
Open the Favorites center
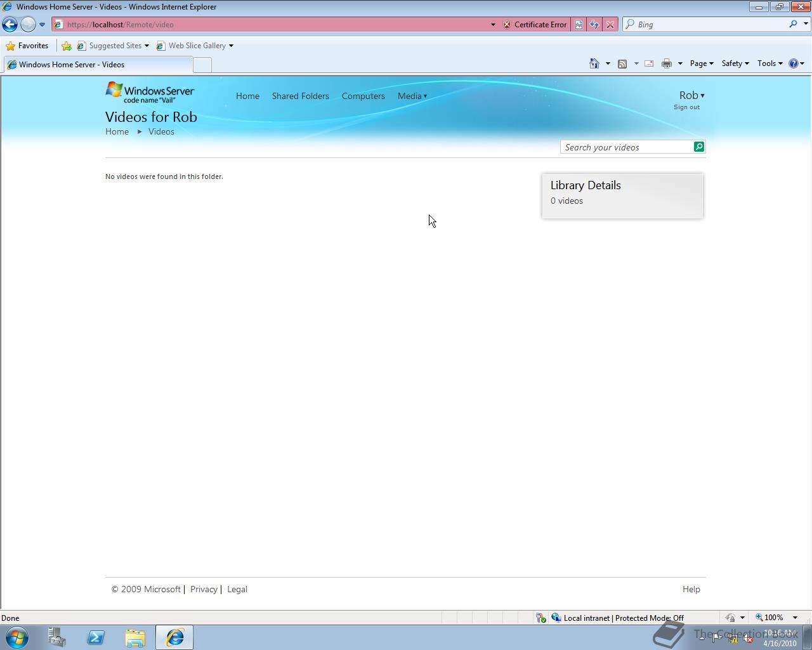point(27,46)
